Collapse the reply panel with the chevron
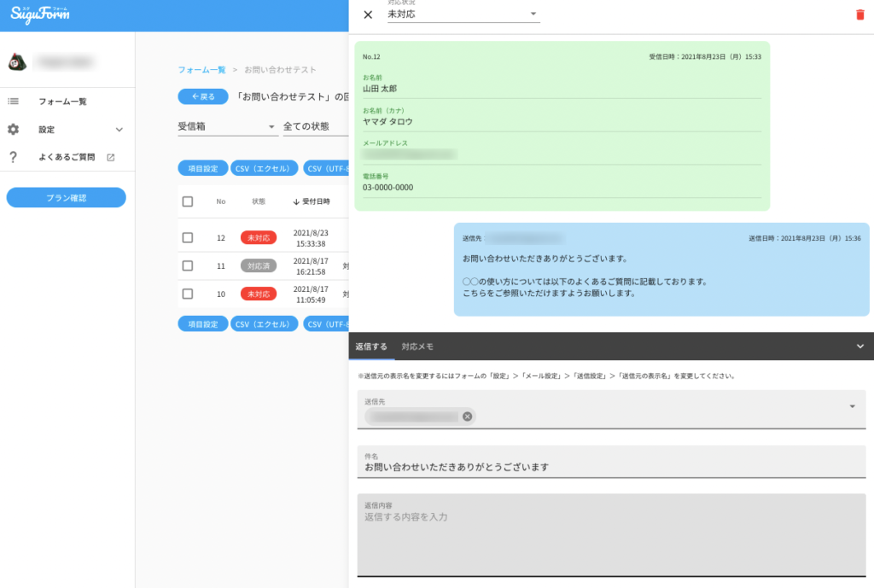 pos(860,346)
